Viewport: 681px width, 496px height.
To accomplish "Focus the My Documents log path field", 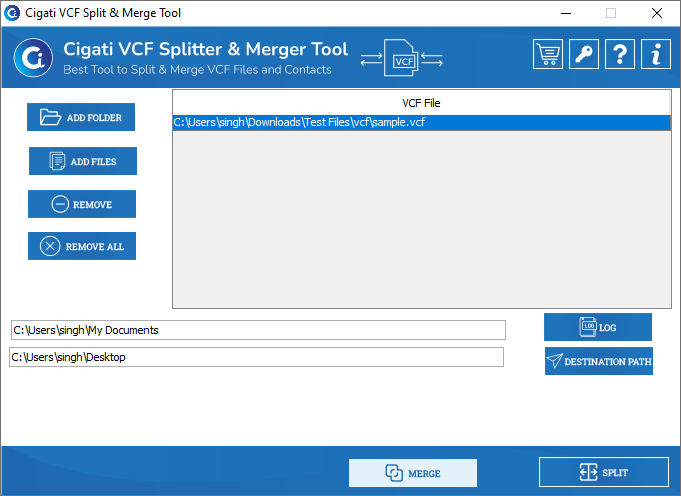I will pyautogui.click(x=258, y=330).
